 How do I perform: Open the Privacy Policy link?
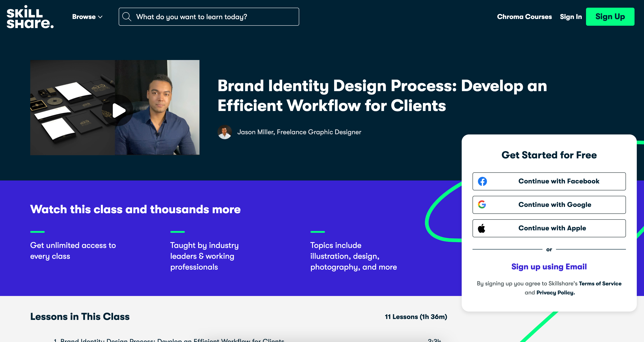coord(556,293)
